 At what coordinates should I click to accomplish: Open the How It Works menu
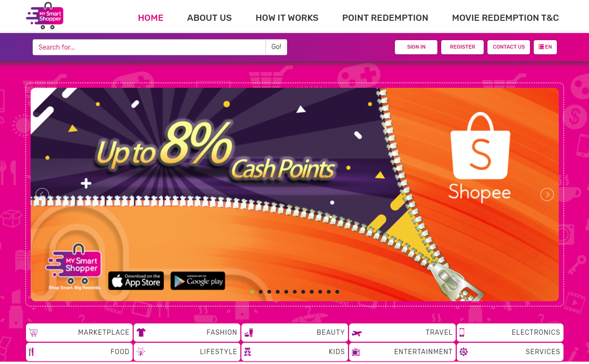point(287,18)
